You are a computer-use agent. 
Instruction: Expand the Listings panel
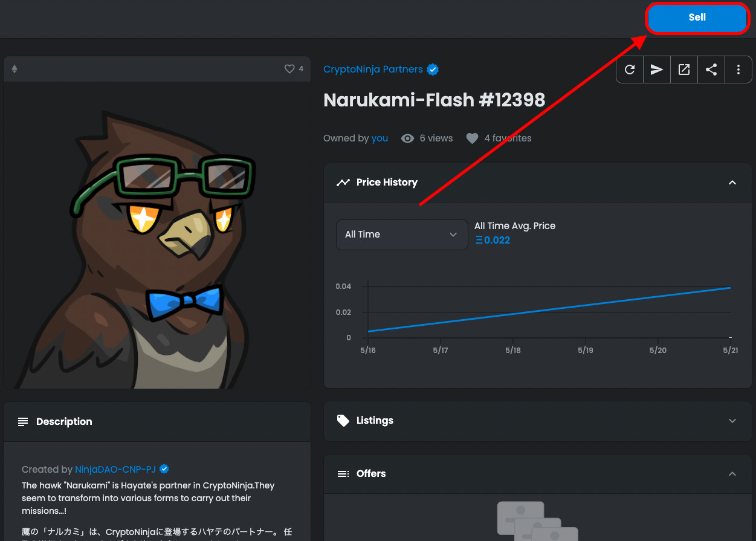pyautogui.click(x=732, y=421)
